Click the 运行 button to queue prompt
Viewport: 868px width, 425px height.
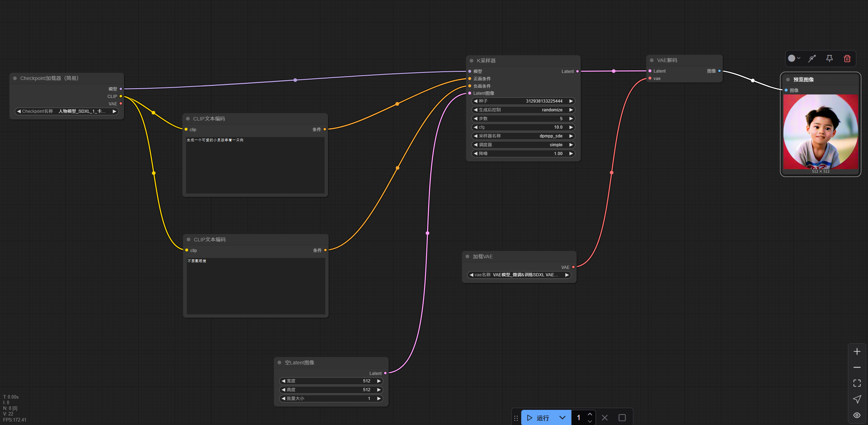pos(538,418)
